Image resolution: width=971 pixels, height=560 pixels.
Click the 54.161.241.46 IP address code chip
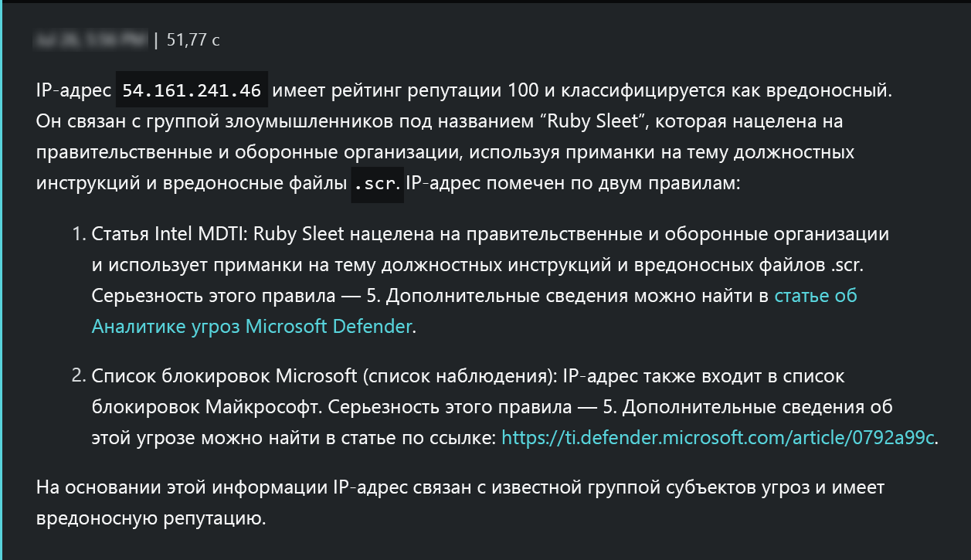192,90
